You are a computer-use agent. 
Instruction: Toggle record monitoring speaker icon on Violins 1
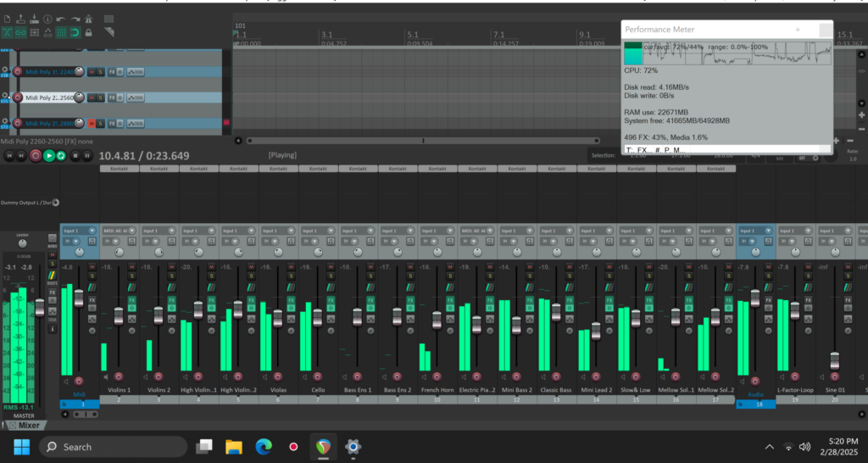tap(106, 377)
